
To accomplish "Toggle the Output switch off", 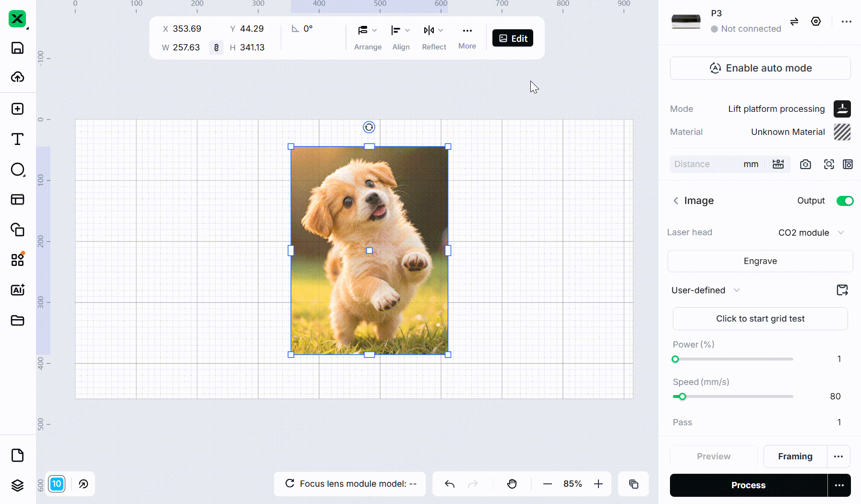I will pyautogui.click(x=845, y=201).
